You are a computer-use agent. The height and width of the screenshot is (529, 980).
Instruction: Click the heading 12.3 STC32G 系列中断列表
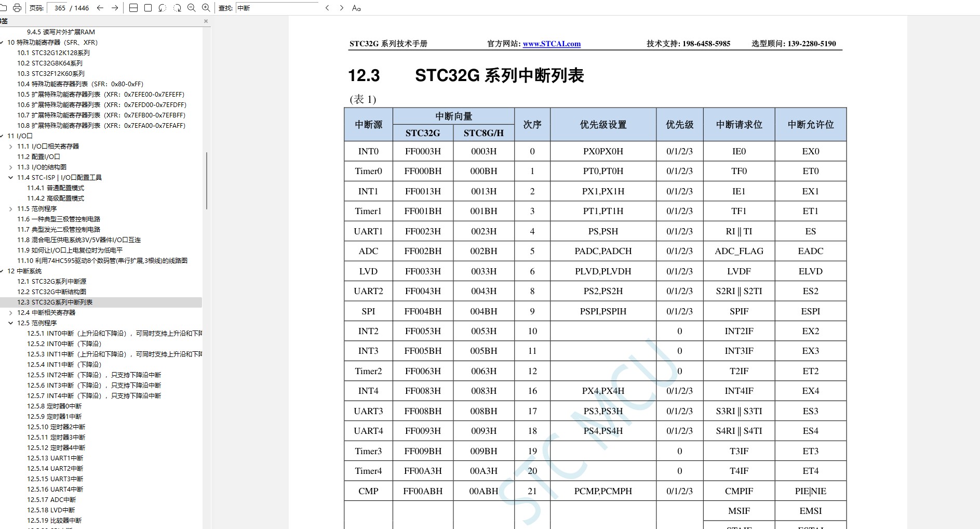coord(466,76)
